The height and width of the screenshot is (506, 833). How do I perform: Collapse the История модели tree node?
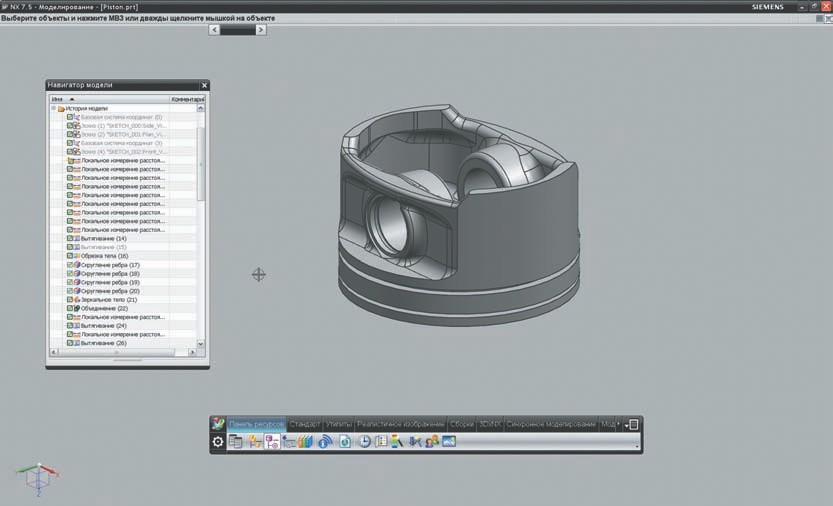click(x=53, y=108)
